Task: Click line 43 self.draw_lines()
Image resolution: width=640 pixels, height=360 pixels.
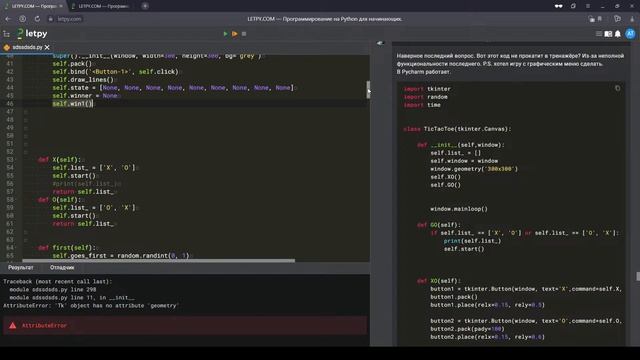Action: [83, 80]
